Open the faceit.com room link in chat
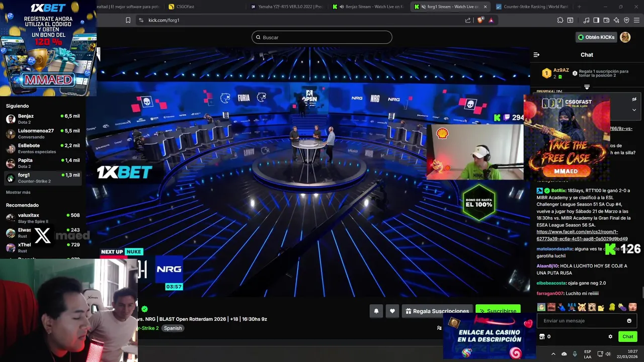The width and height of the screenshot is (644, 362). coord(582,235)
